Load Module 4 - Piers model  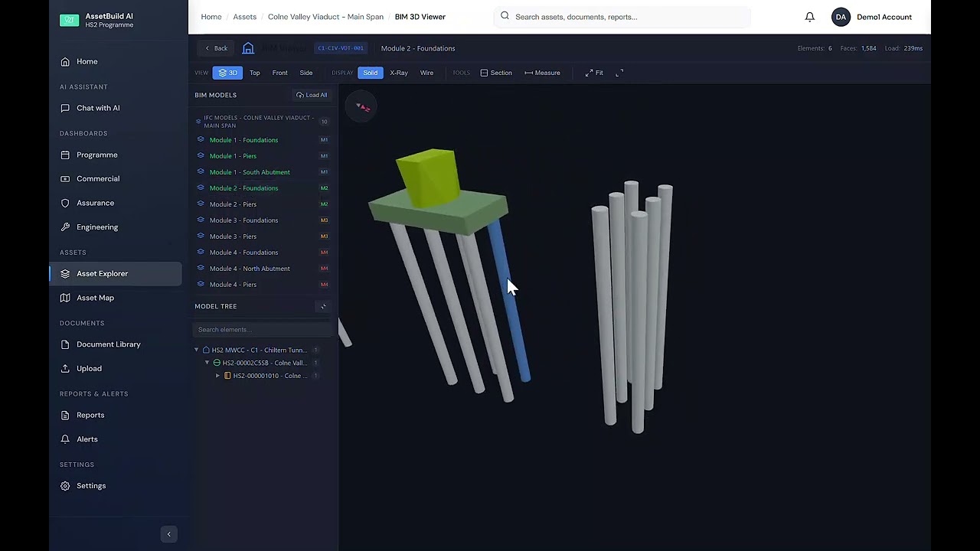pos(263,285)
